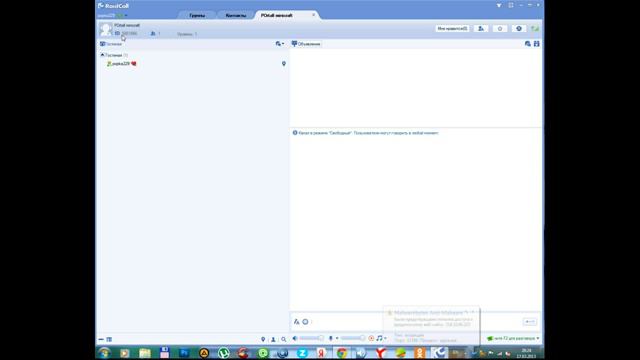Click the search magnifier icon in bottom bar

point(283,339)
